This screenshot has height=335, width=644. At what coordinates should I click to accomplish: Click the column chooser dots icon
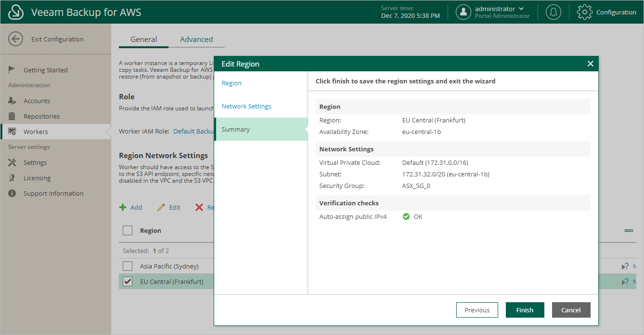pos(629,231)
